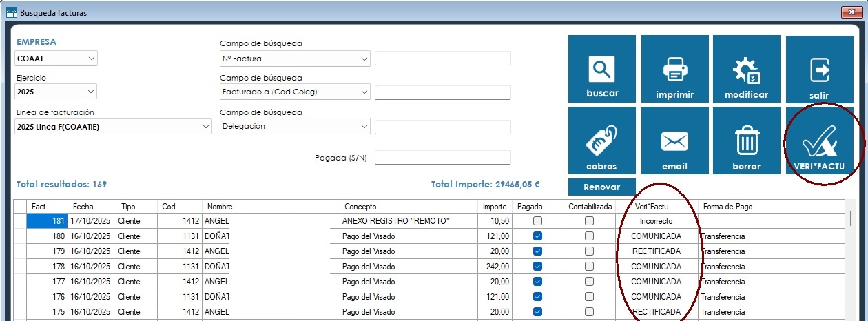Click the Pagada (S/N) input field
The image size is (868, 321).
pyautogui.click(x=442, y=158)
